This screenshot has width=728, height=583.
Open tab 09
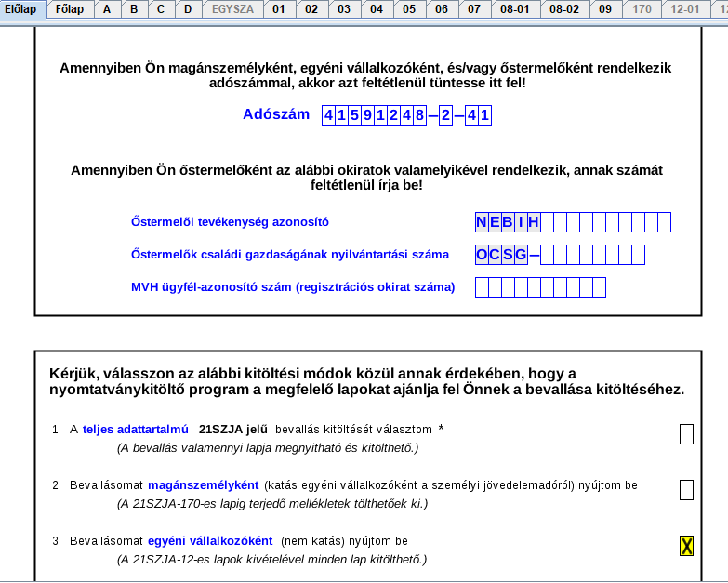click(605, 9)
